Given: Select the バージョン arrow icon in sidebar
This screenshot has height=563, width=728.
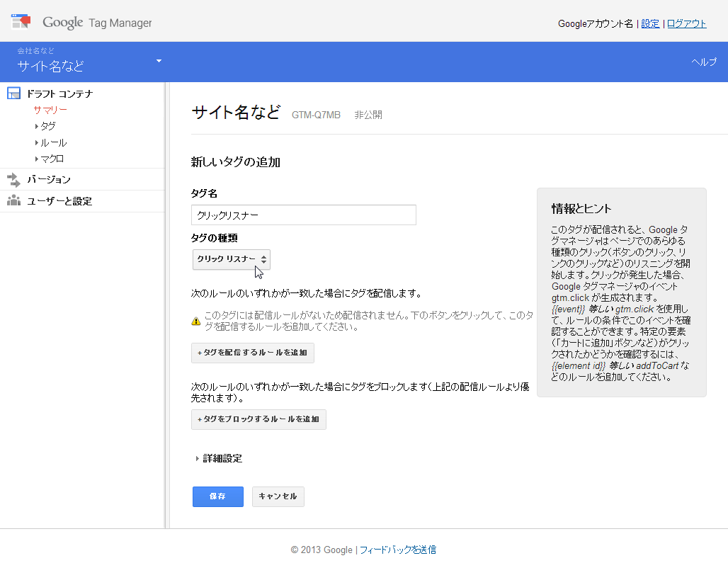Looking at the screenshot, I should 13,178.
